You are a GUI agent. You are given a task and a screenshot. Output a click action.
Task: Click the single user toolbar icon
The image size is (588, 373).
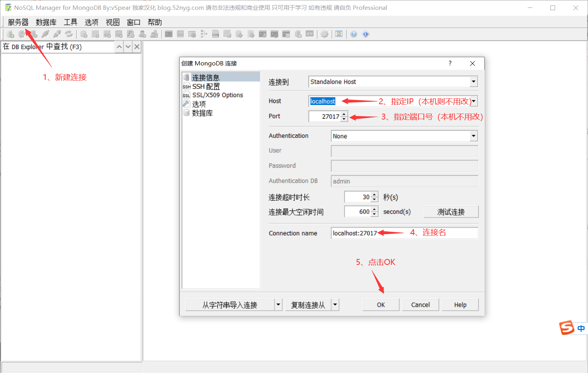click(142, 34)
